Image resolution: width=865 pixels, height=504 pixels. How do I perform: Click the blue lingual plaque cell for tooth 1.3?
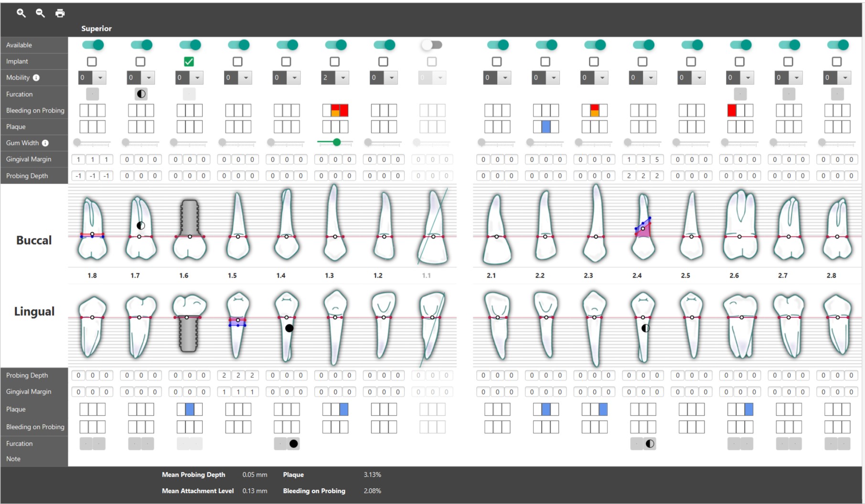point(343,409)
